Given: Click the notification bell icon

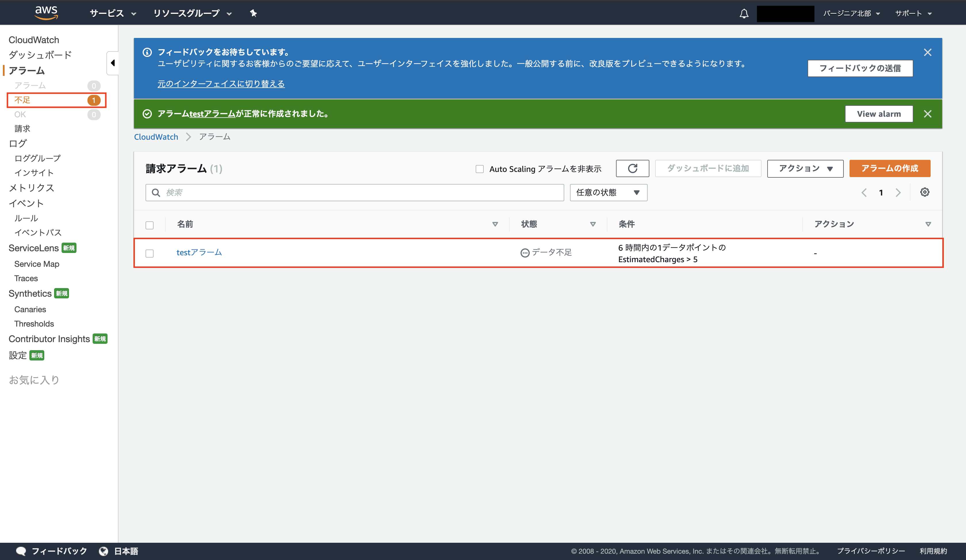Looking at the screenshot, I should click(x=744, y=14).
